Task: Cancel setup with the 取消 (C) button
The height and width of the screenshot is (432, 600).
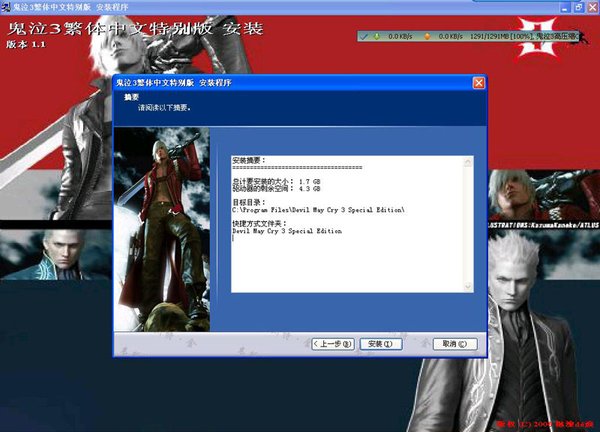Action: (455, 344)
